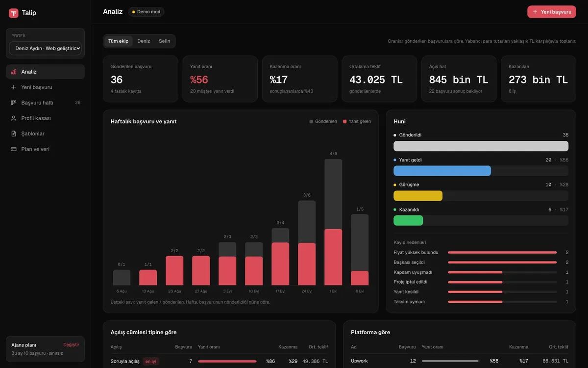
Task: Click the Başvuru hattı board icon
Action: 14,103
